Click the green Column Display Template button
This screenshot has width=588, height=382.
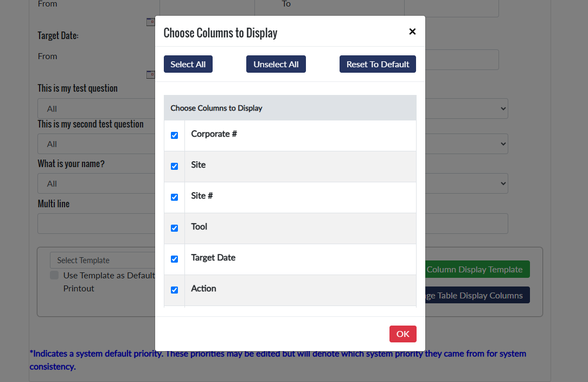coord(474,270)
